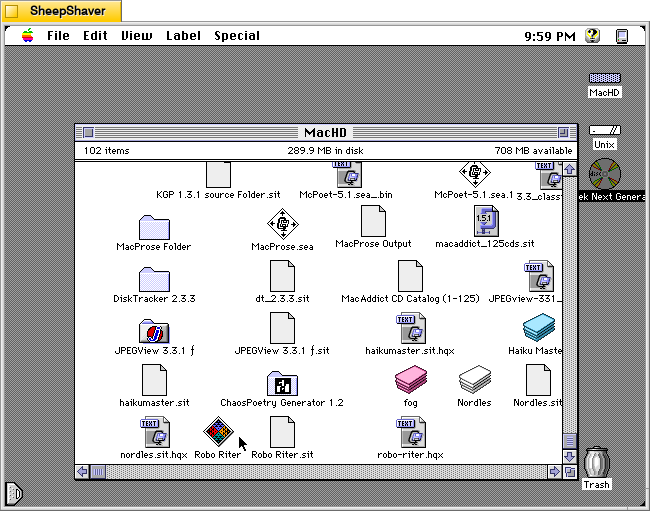
Task: Select the Robo Riter application icon
Action: pos(218,431)
